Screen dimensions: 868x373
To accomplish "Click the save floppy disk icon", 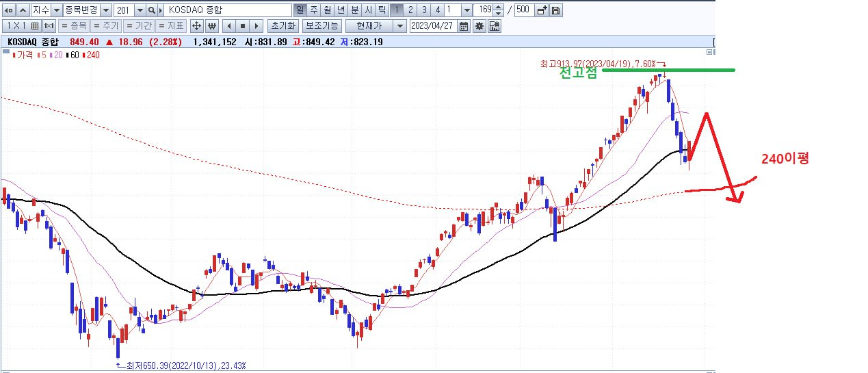I will point(555,10).
